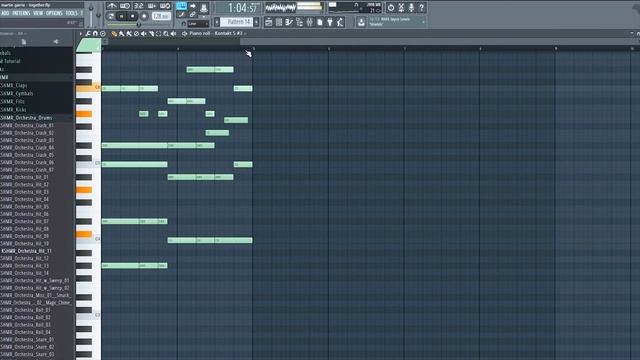Click the 1:04:57 time display
Viewport: 640px width, 360px height.
pos(242,8)
